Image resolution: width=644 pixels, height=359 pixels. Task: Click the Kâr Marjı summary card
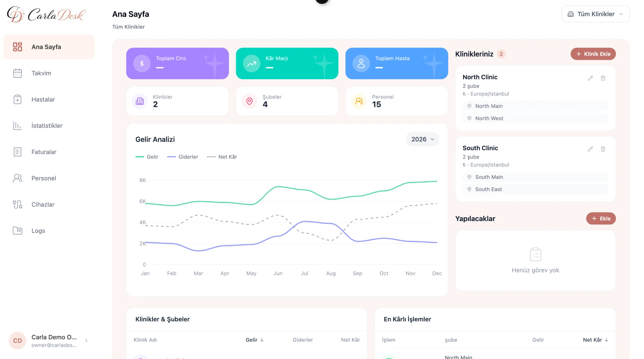click(x=287, y=64)
